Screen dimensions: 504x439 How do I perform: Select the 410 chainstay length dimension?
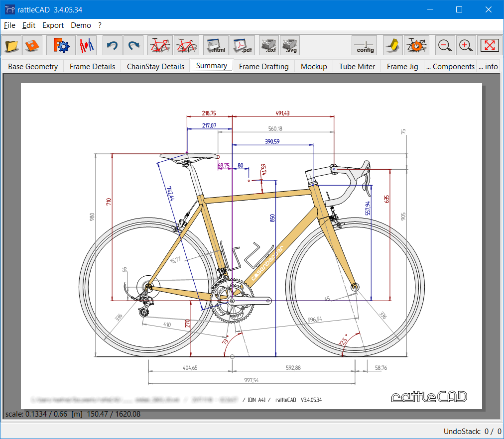(167, 325)
